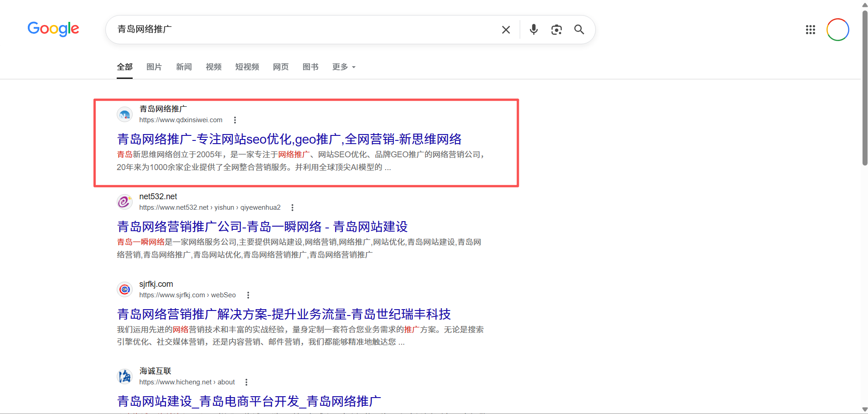The height and width of the screenshot is (414, 868).
Task: Open the Google apps grid
Action: coord(811,30)
